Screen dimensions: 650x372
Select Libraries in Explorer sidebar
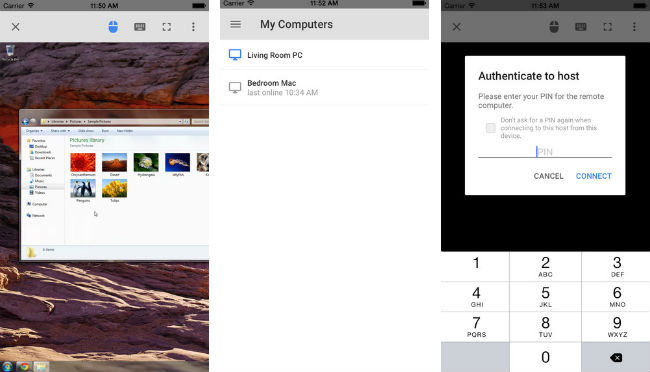coord(36,170)
